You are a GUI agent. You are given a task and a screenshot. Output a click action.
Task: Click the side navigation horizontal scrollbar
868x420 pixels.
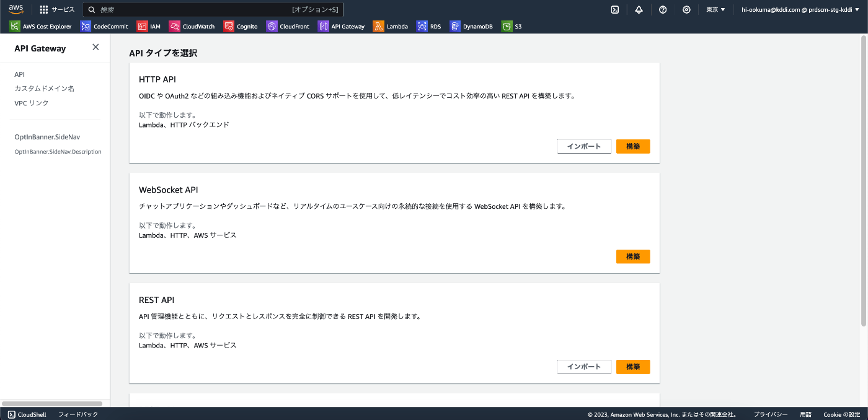tap(51, 403)
